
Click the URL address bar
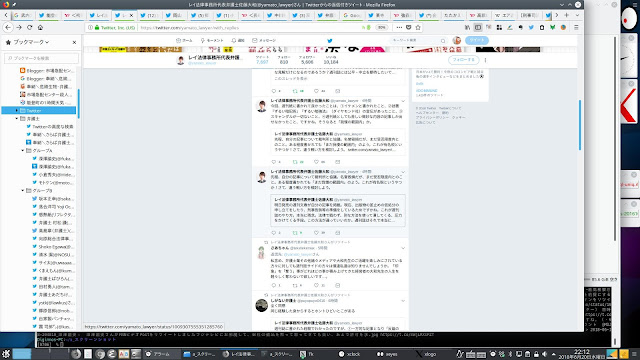tap(249, 28)
